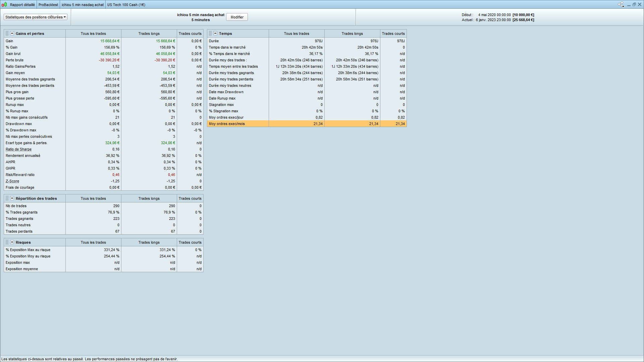Open the Z-Score link
The width and height of the screenshot is (644, 362).
click(12, 181)
